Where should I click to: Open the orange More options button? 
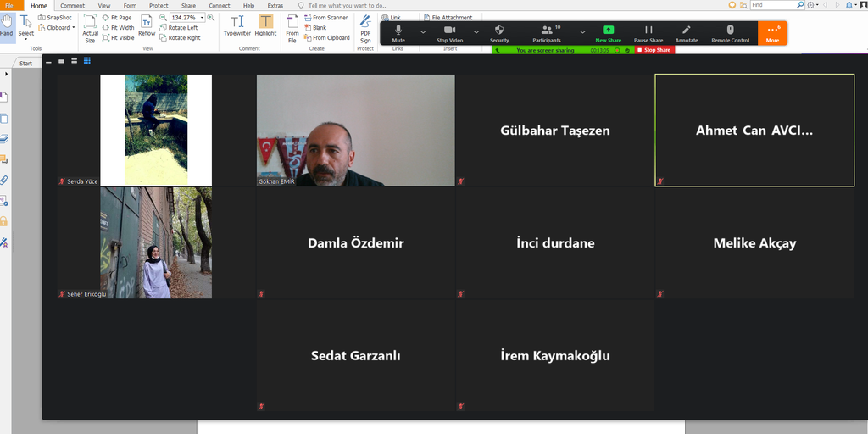[772, 32]
